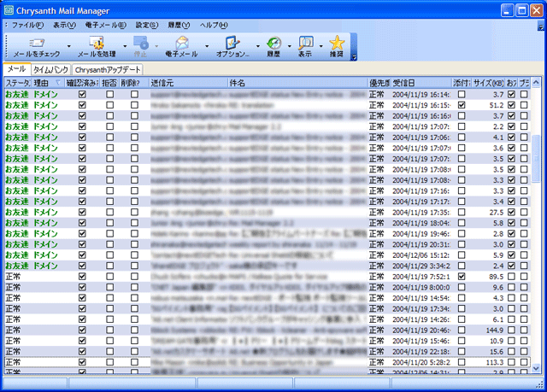This screenshot has height=392, width=547.
Task: Select the row dated 2004/11/29 3:34
Action: coord(268,266)
